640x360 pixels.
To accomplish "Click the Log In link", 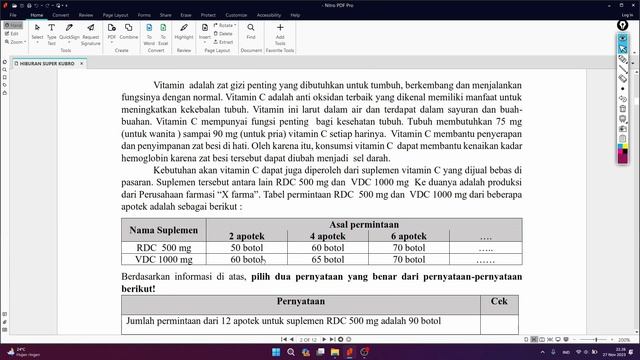I will [x=627, y=15].
